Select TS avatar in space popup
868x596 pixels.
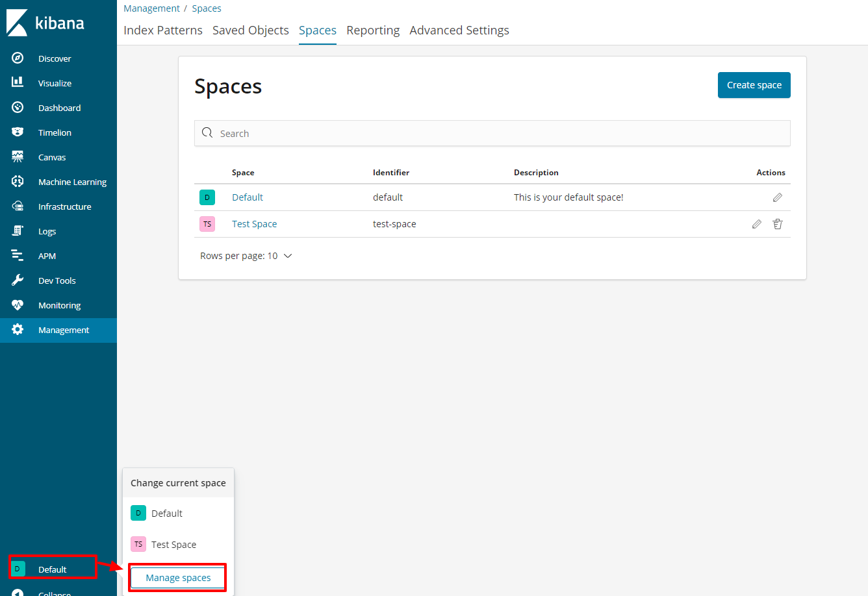pos(138,544)
